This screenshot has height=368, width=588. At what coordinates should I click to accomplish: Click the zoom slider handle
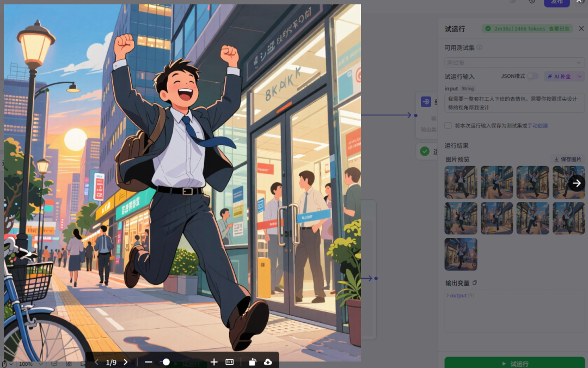(166, 362)
